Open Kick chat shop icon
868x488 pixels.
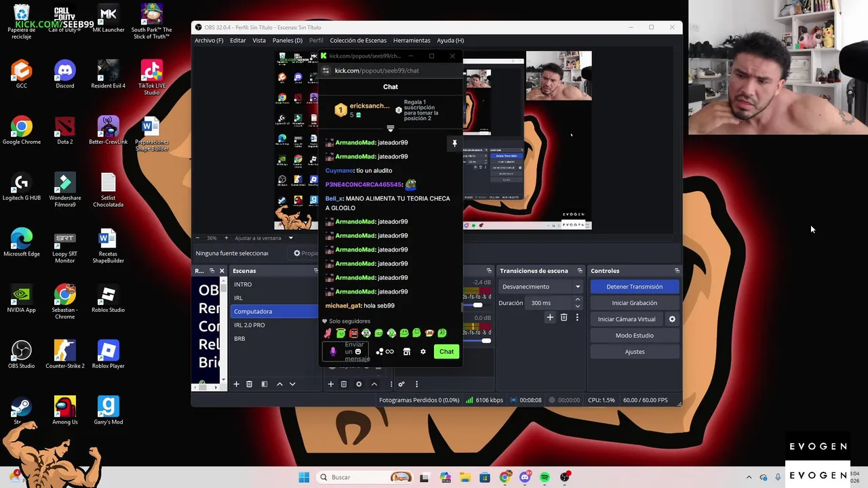407,352
